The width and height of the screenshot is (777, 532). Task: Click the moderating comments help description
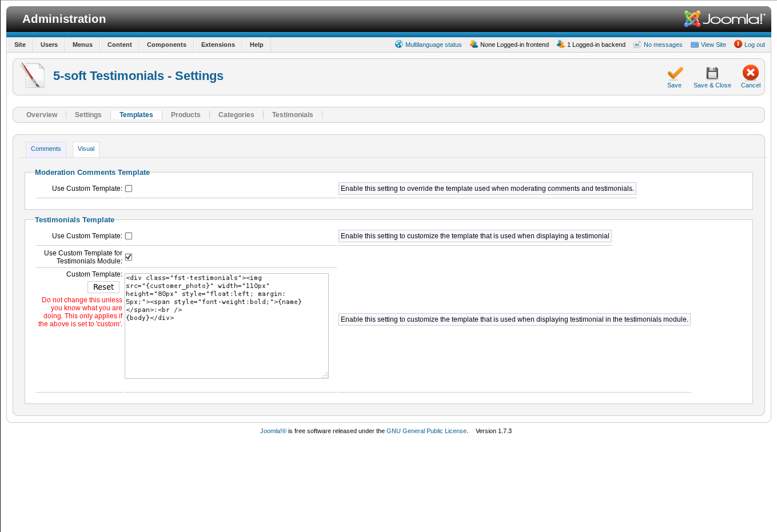coord(487,189)
